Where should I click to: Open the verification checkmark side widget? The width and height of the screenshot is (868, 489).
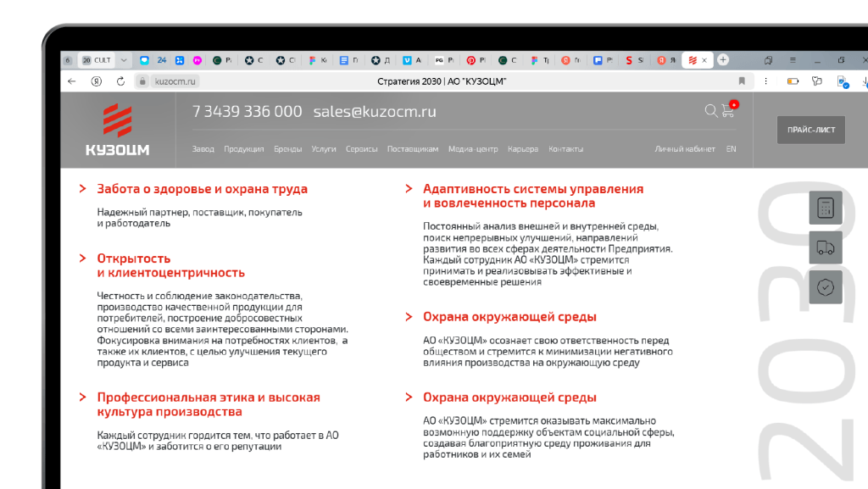click(x=826, y=287)
